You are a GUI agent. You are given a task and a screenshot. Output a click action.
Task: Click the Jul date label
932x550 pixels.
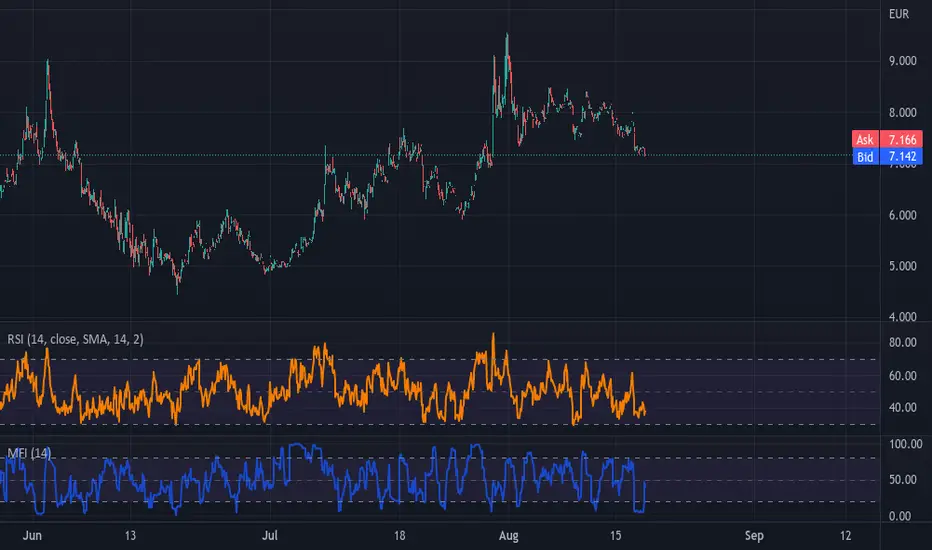pos(270,535)
